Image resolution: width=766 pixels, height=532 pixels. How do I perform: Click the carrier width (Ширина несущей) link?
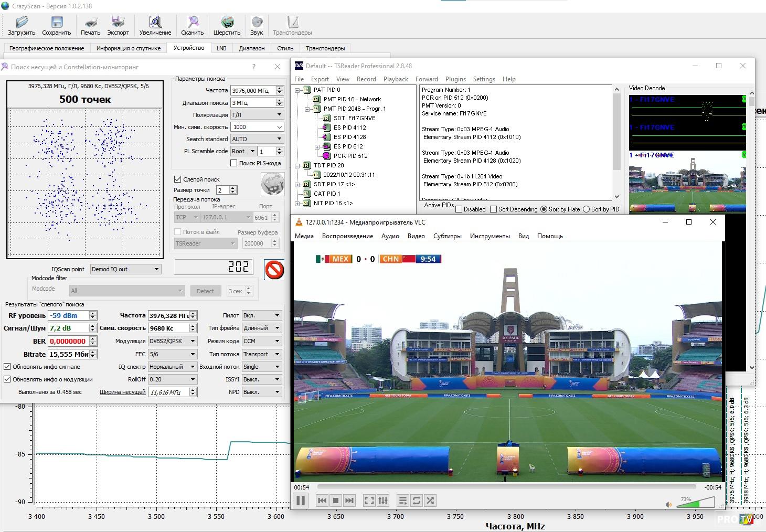[x=122, y=392]
